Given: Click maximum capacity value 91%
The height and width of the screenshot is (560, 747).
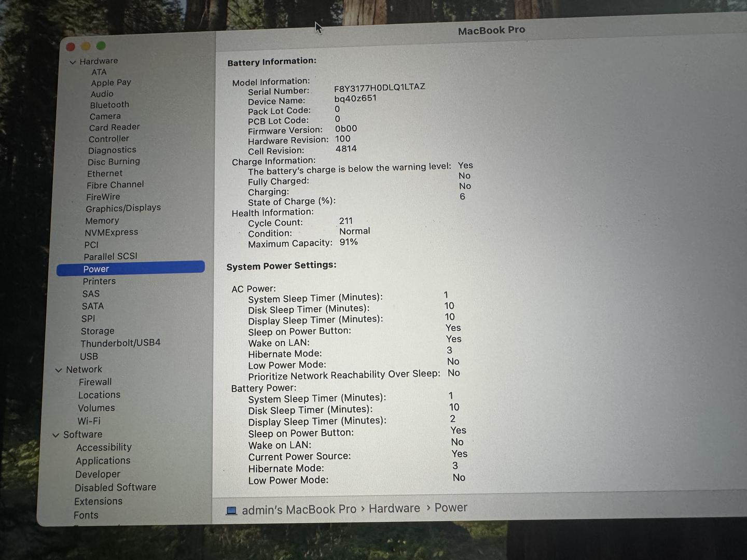Looking at the screenshot, I should pyautogui.click(x=349, y=242).
